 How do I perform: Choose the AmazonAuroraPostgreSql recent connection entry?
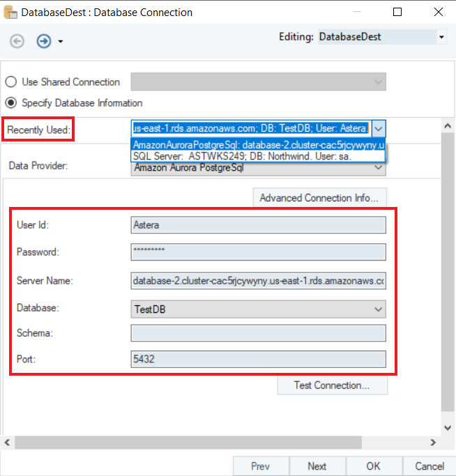[x=259, y=145]
